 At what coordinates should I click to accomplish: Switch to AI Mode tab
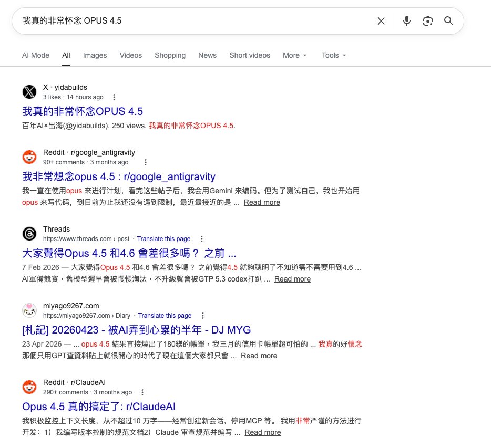click(36, 55)
